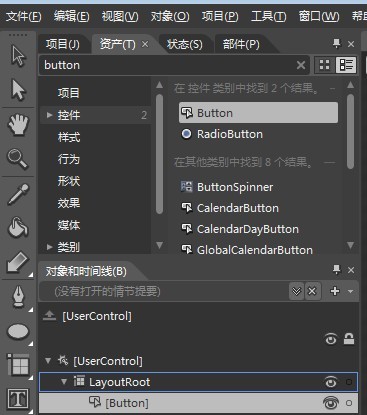The height and width of the screenshot is (415, 367).
Task: Click the CalendarButton icon
Action: coord(187,208)
